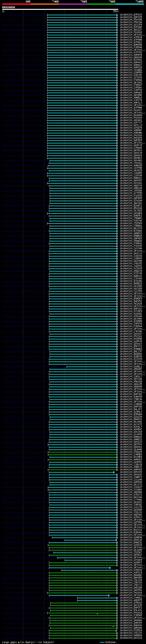Click the white query sequence bar
146x644 pixels.
coord(60,9)
